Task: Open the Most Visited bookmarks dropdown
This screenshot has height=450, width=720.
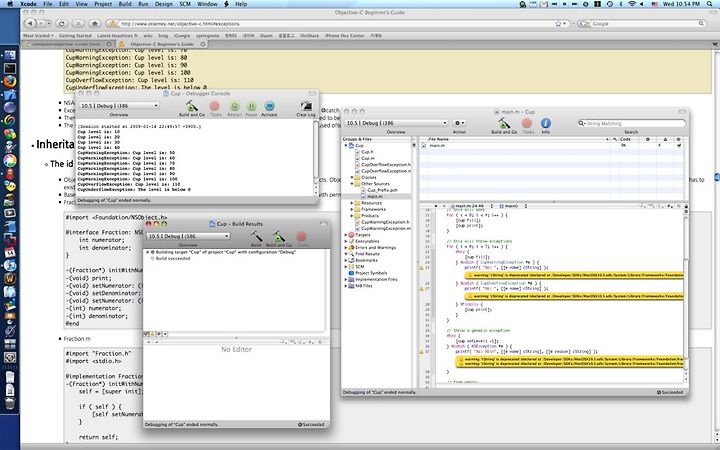Action: pos(38,35)
